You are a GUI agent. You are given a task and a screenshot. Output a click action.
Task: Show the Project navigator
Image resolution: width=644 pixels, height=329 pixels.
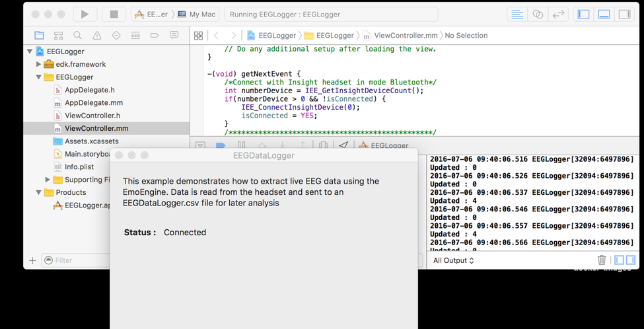39,35
